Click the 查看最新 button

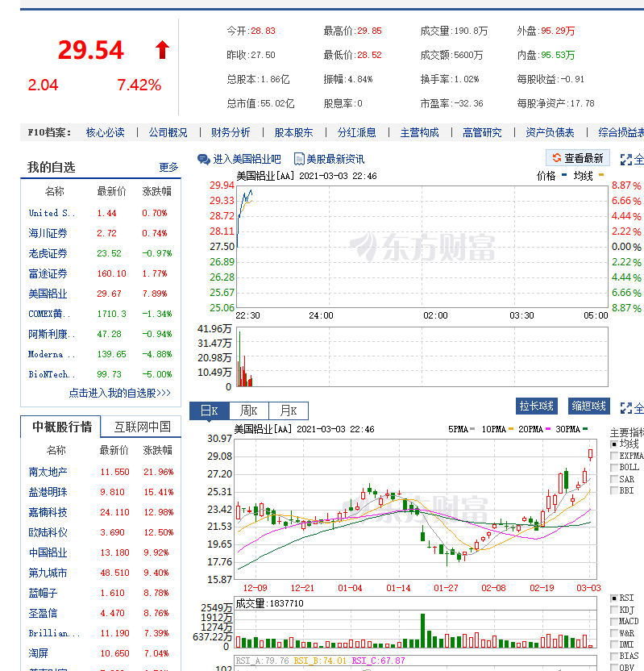pyautogui.click(x=578, y=158)
